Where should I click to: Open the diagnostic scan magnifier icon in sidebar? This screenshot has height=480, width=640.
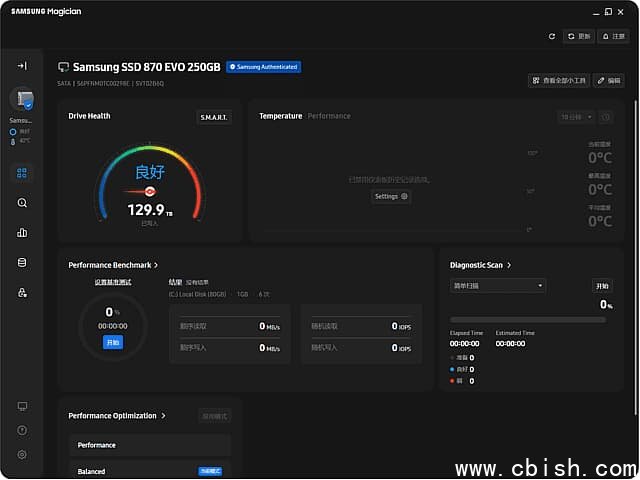pos(22,203)
